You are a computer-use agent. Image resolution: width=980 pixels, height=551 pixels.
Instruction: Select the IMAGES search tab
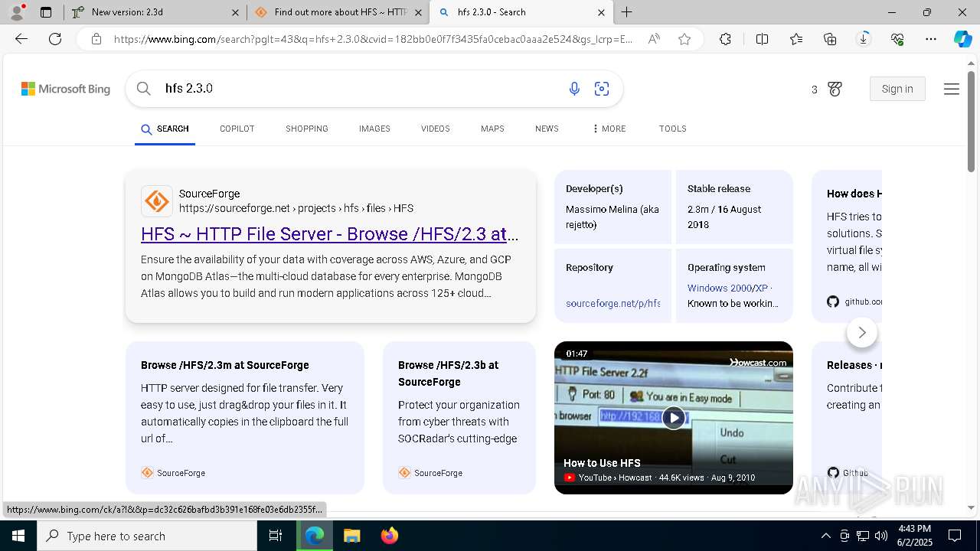tap(374, 129)
